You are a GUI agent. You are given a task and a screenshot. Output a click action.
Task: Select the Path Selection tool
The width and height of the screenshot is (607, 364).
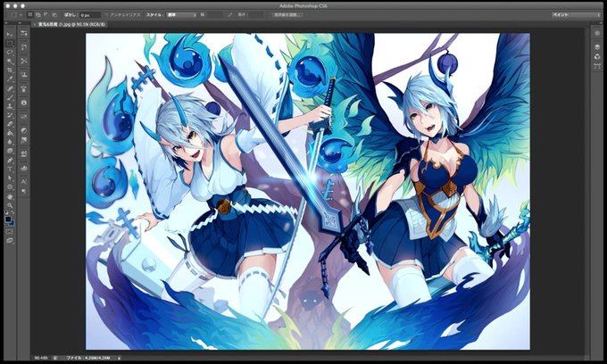click(10, 178)
